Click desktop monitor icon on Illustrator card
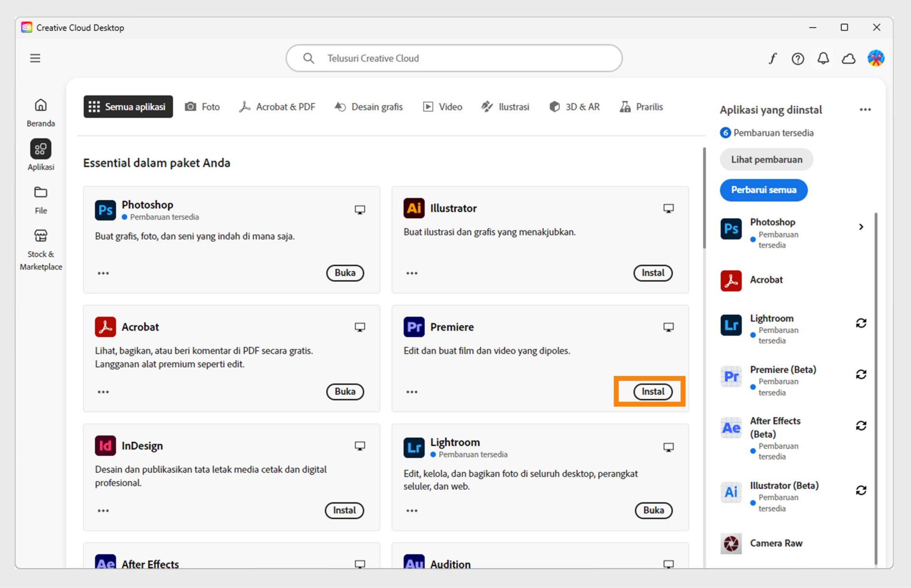Screen dimensions: 911x588 pyautogui.click(x=669, y=208)
